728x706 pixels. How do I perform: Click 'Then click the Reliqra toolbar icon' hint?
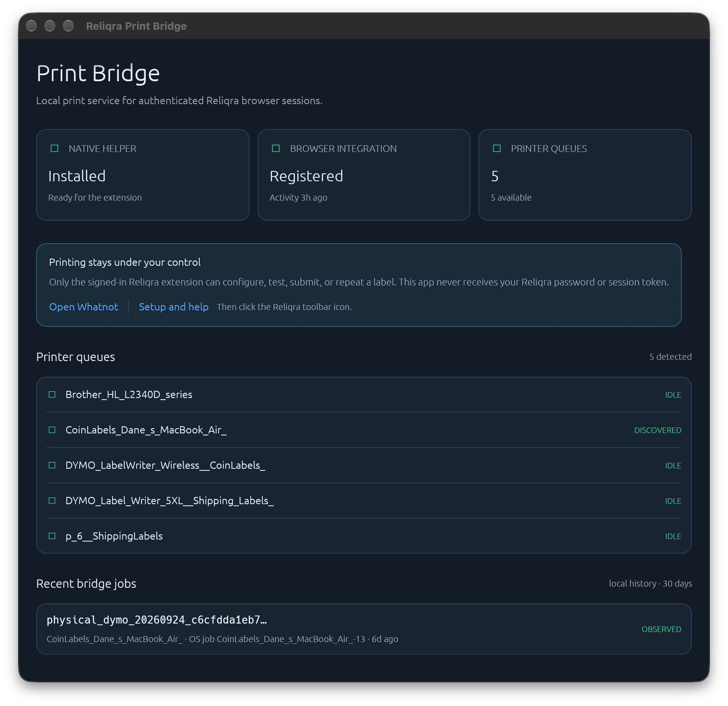[284, 307]
